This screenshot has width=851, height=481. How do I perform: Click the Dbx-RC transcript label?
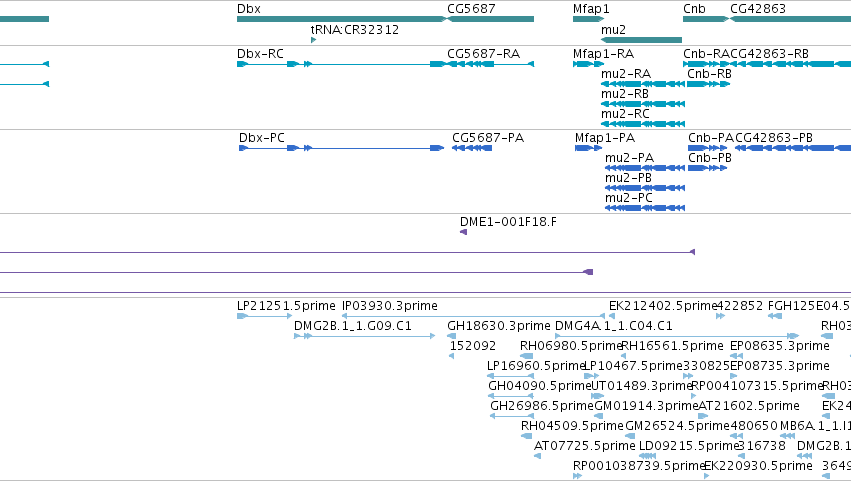(x=261, y=54)
